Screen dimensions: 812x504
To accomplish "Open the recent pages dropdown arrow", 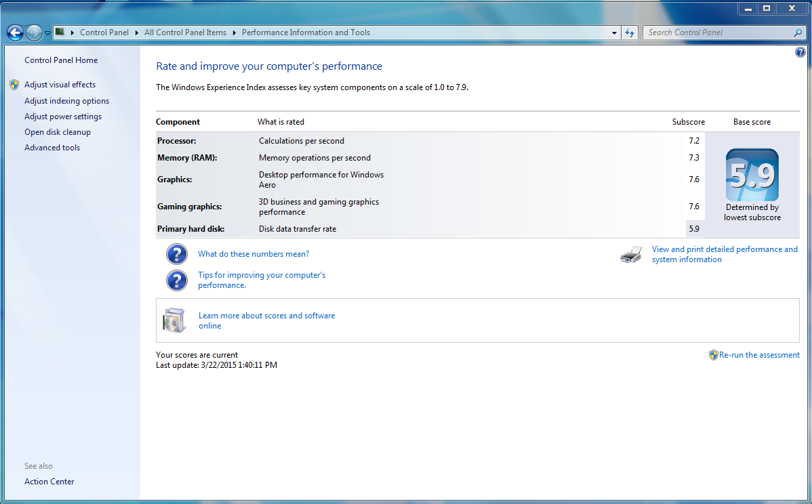I will [47, 33].
